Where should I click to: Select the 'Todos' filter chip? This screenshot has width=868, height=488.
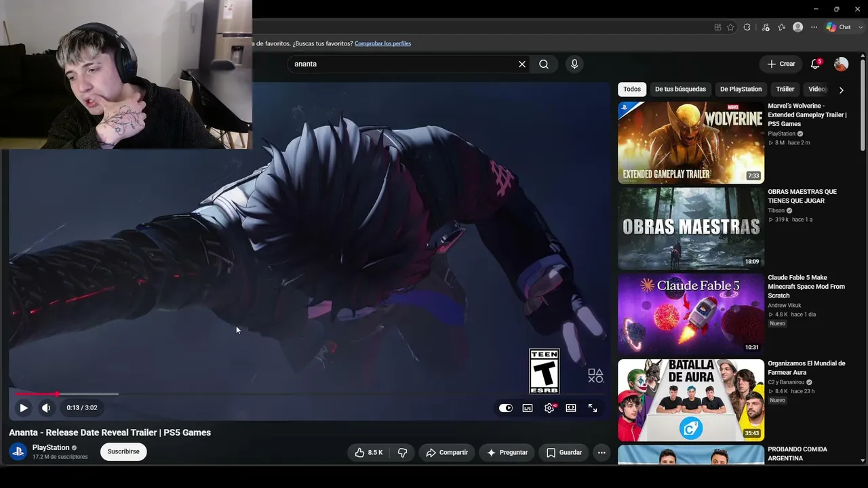click(632, 89)
